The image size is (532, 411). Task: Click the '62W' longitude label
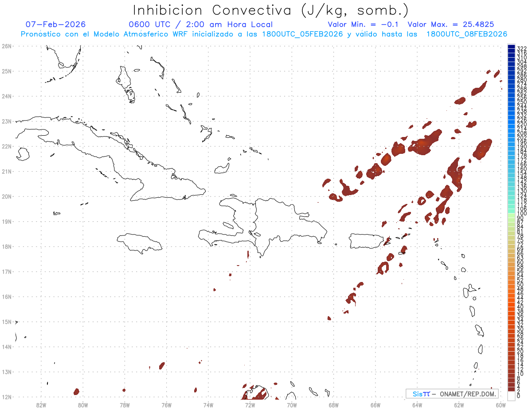(x=459, y=405)
